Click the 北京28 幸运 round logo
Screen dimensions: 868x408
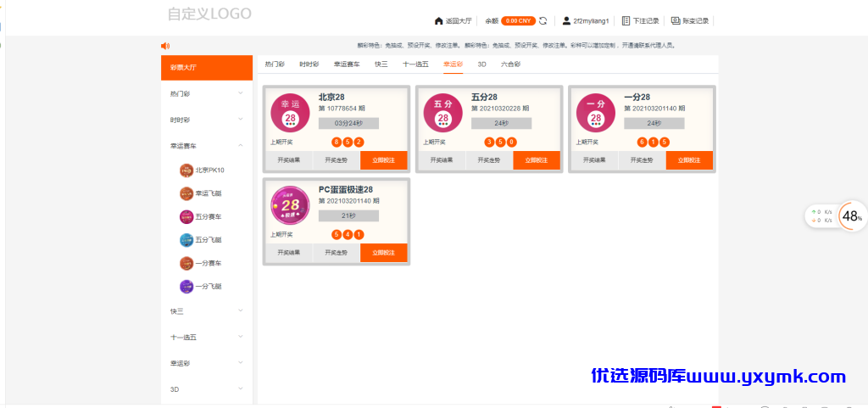click(x=290, y=113)
